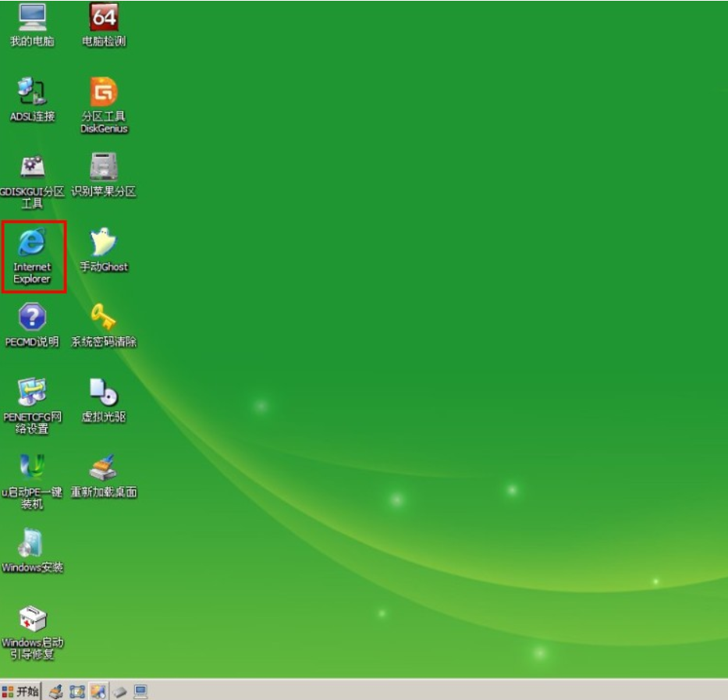Screen dimensions: 728x700
Task: Open the Windows安装 setup icon
Action: tap(32, 543)
